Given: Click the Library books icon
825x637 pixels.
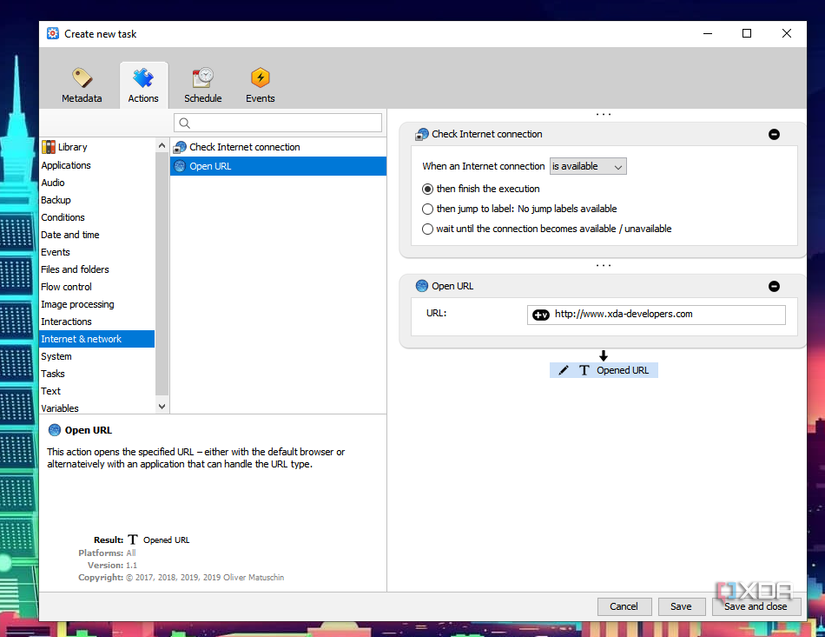Looking at the screenshot, I should click(48, 147).
